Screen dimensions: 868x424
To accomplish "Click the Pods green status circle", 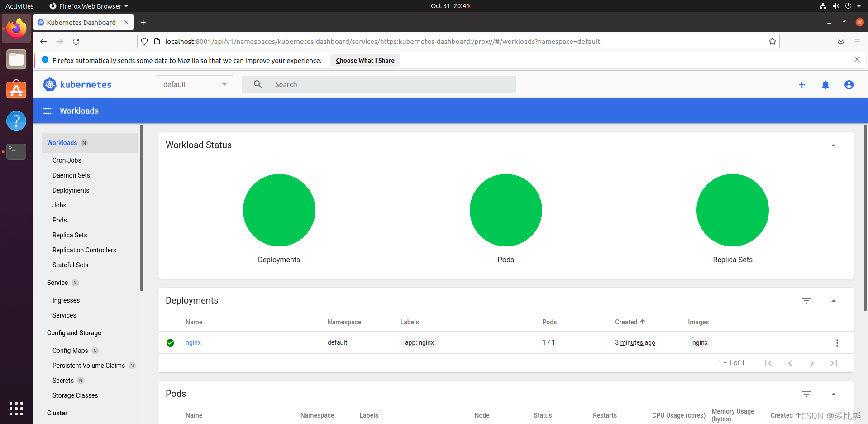I will [506, 210].
